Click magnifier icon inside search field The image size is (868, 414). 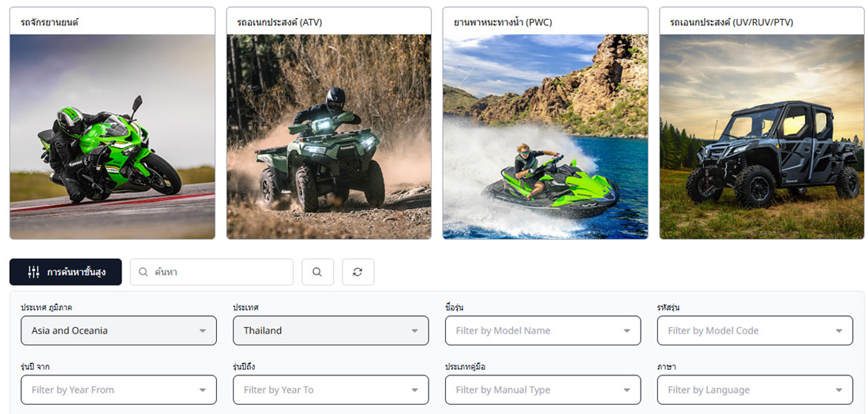click(143, 272)
